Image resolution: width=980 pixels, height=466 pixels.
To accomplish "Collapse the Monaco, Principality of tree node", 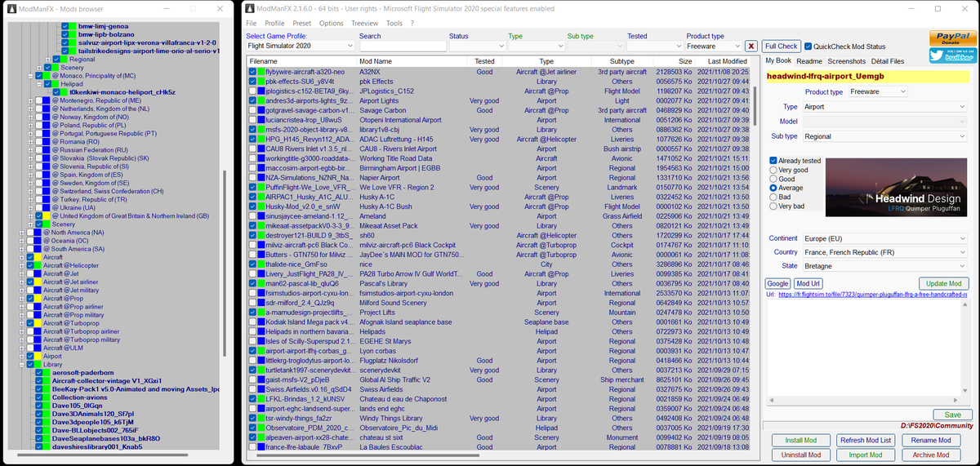I will coord(29,75).
